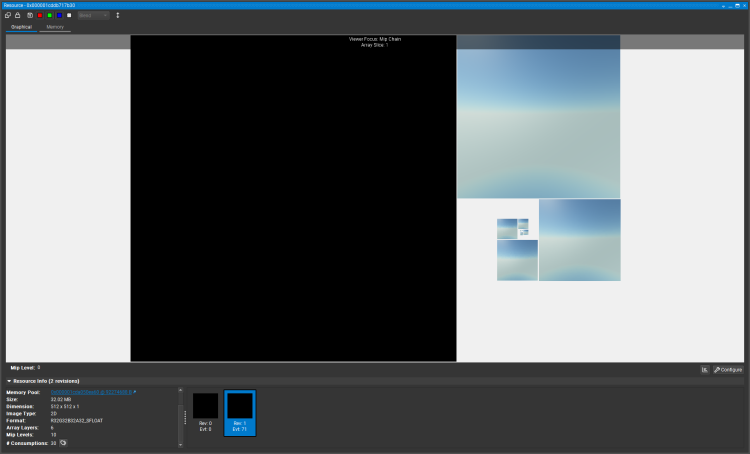Switch to the Graphical tab
This screenshot has width=750, height=454.
tap(22, 27)
